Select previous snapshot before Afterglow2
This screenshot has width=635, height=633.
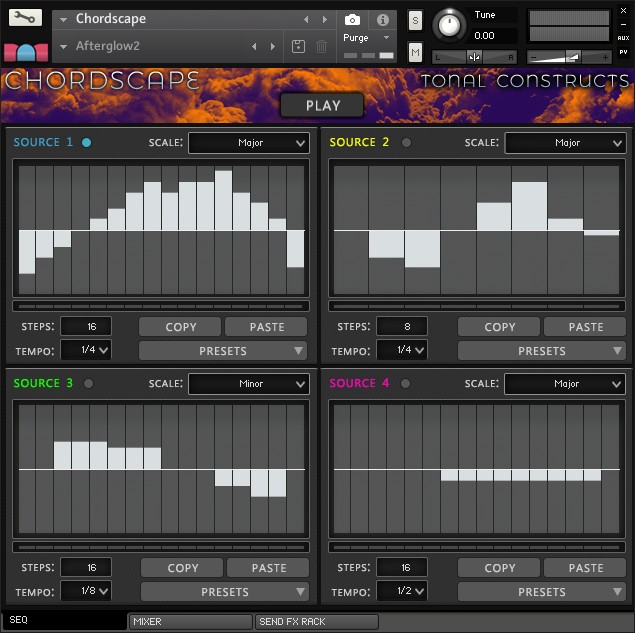pos(254,47)
